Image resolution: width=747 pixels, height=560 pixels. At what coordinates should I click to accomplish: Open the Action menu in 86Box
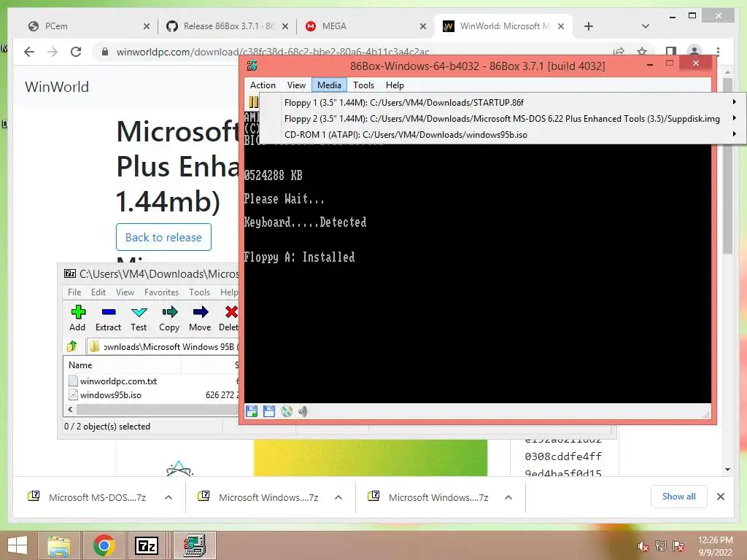[x=263, y=85]
